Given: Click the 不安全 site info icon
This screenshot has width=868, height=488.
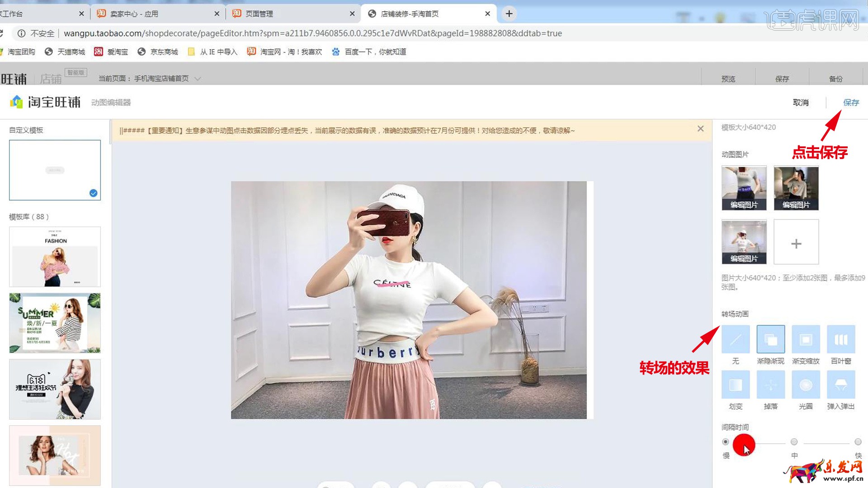Looking at the screenshot, I should point(21,33).
